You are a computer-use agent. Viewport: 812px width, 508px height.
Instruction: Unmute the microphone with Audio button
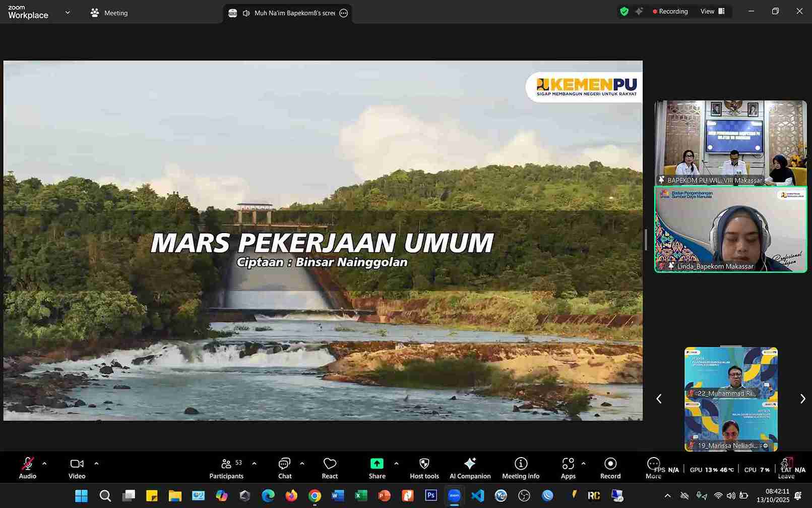coord(28,468)
